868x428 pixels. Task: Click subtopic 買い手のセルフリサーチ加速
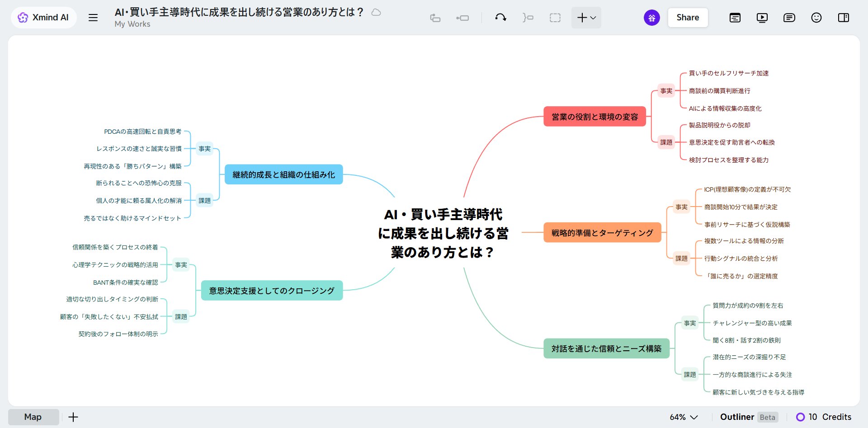(729, 73)
